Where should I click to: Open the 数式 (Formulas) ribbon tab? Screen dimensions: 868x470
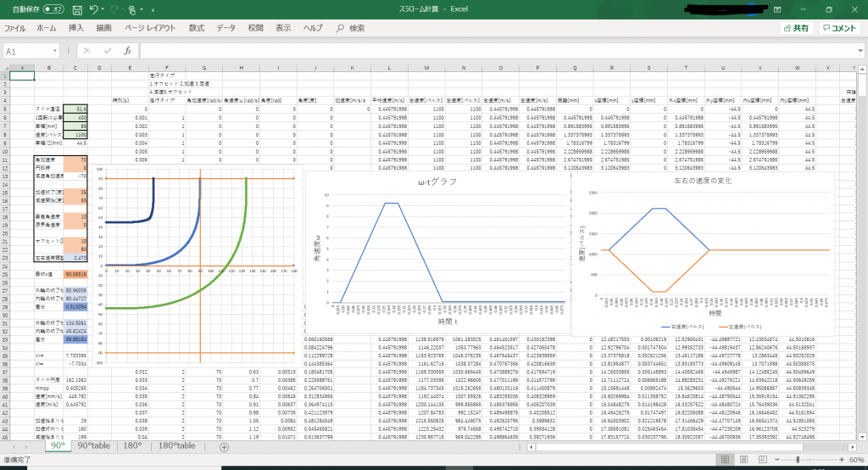[x=197, y=28]
